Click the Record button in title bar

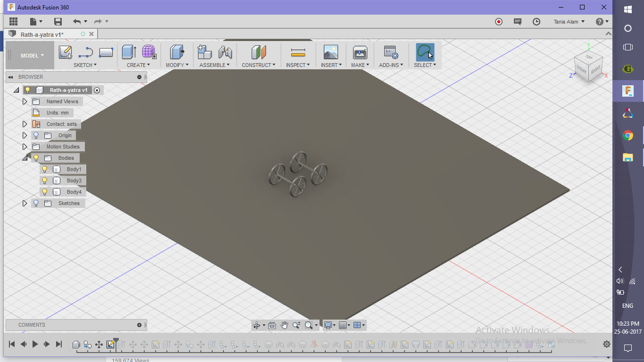click(499, 22)
